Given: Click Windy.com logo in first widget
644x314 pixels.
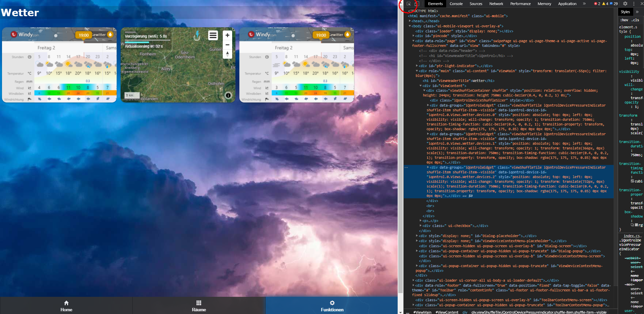Looking at the screenshot, I should pyautogui.click(x=25, y=34).
